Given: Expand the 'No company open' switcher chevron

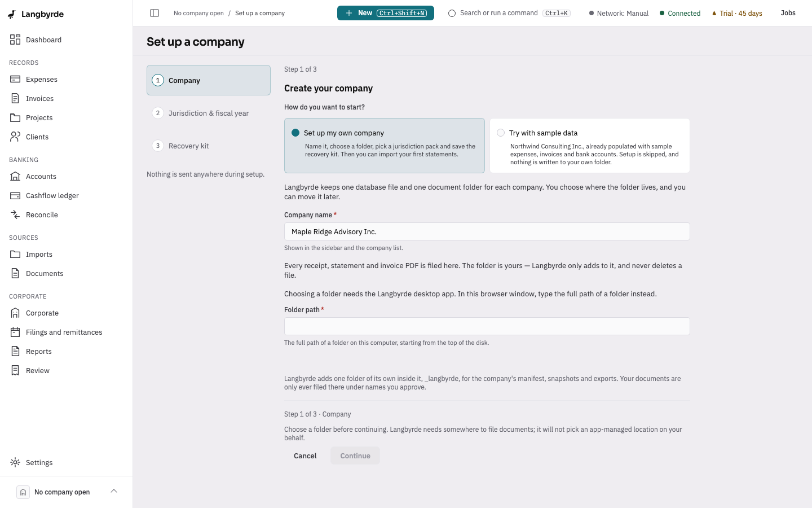Looking at the screenshot, I should (x=114, y=491).
